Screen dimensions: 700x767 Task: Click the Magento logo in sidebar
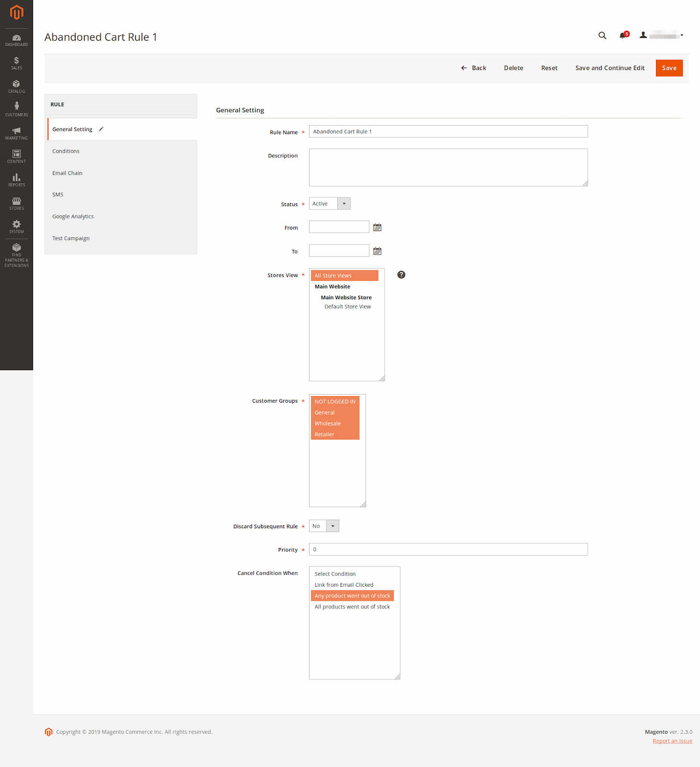coord(16,12)
